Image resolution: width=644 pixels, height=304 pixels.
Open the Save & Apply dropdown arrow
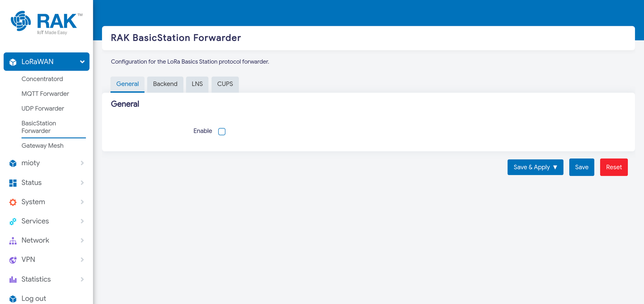click(x=555, y=167)
